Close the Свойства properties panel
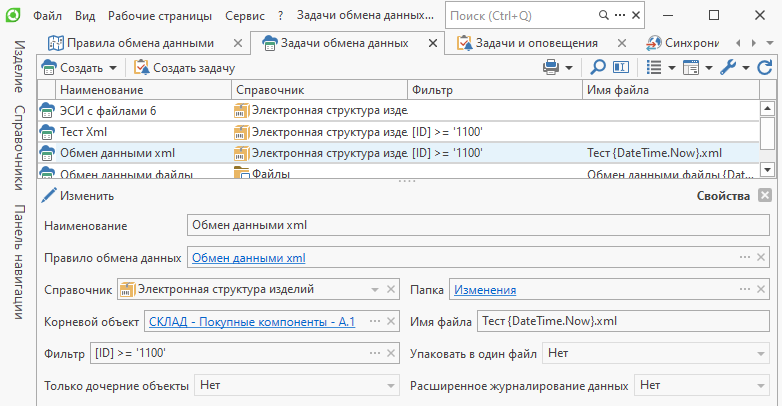The height and width of the screenshot is (406, 782). (764, 196)
